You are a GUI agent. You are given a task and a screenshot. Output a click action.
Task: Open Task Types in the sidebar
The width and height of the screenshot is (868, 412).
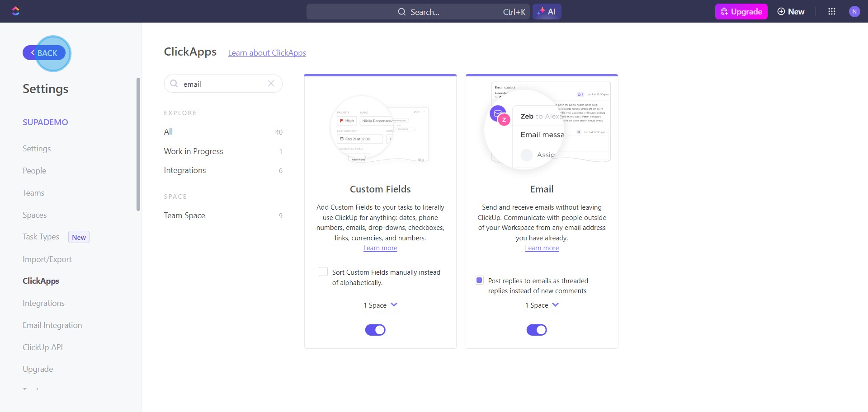tap(41, 237)
